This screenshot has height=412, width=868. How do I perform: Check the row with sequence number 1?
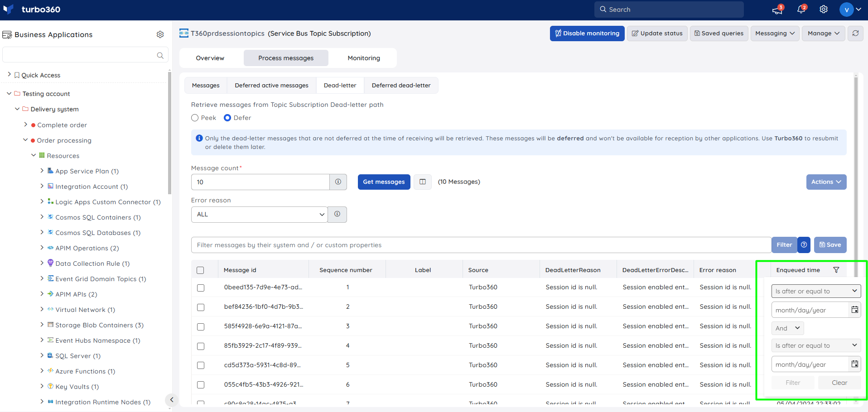click(201, 288)
